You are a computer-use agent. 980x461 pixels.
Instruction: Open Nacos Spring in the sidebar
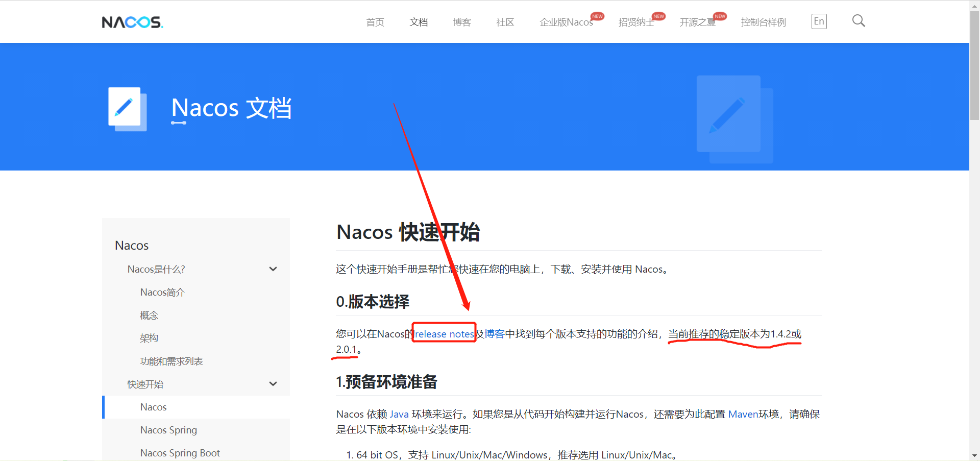(x=168, y=430)
